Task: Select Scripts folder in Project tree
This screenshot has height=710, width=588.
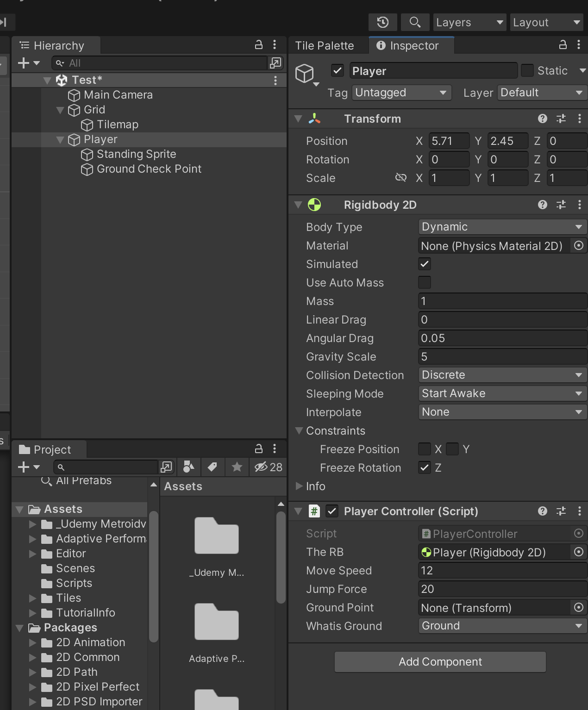Action: (74, 583)
